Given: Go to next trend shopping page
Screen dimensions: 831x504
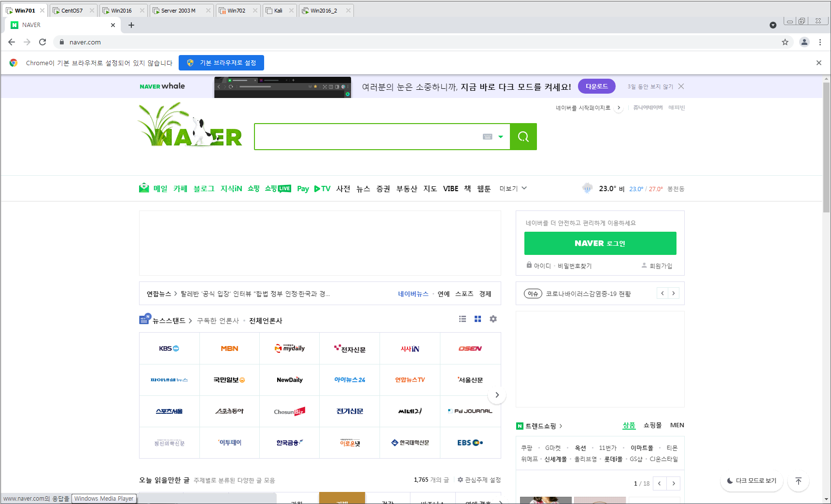Looking at the screenshot, I should [674, 483].
